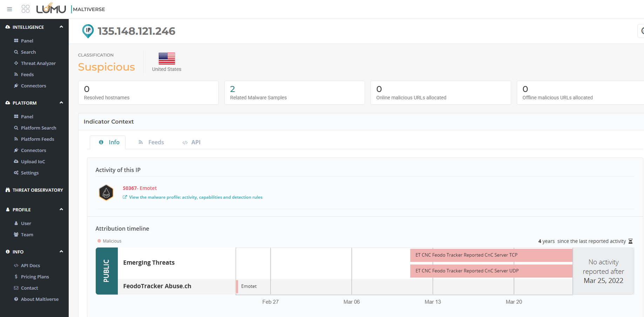Click the FeodoTracker Abuse.ch row label

[157, 286]
